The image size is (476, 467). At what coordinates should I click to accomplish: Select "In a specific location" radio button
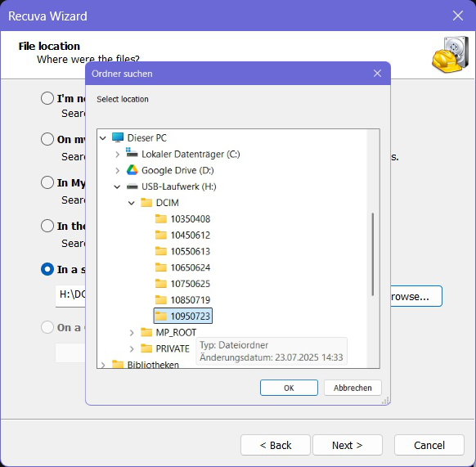tap(47, 269)
